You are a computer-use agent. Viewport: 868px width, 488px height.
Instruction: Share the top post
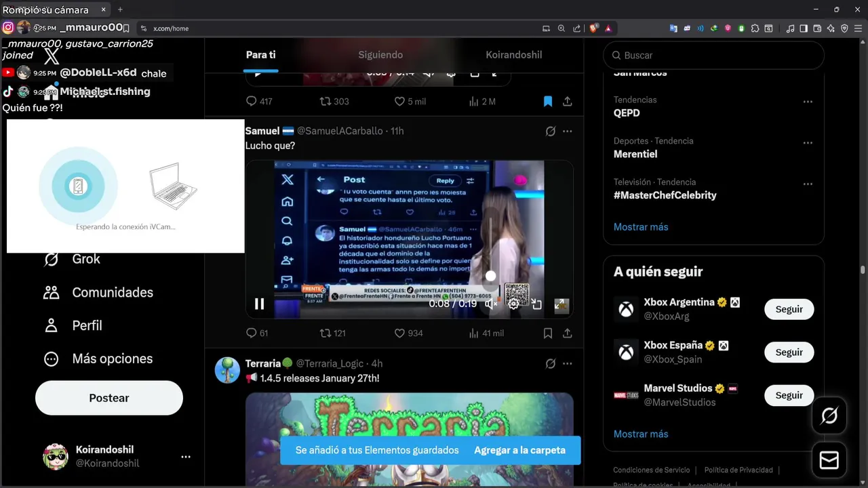[568, 101]
